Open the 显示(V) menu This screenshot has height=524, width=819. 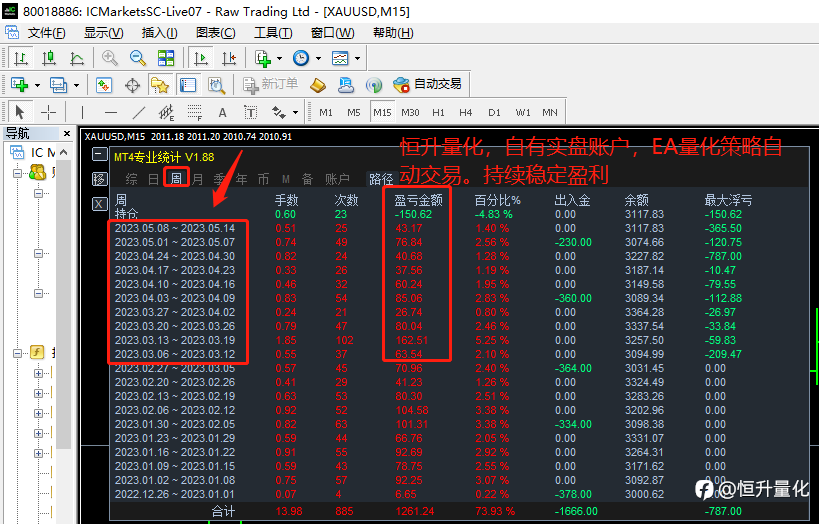[103, 33]
